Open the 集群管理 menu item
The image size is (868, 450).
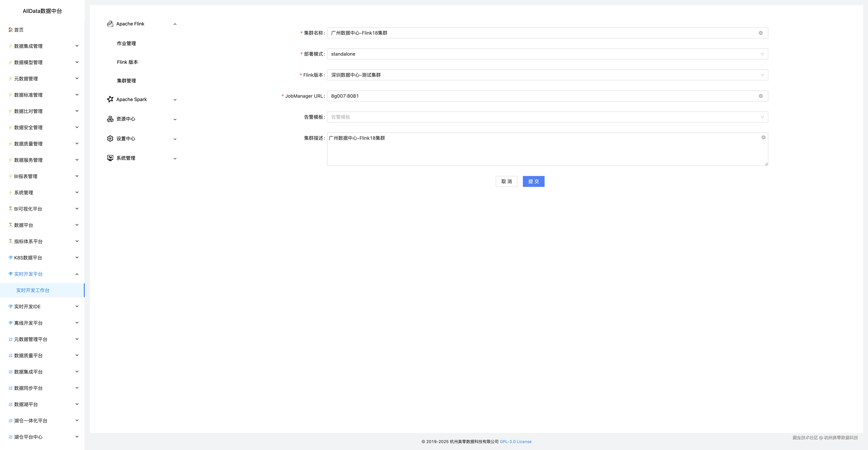(126, 81)
